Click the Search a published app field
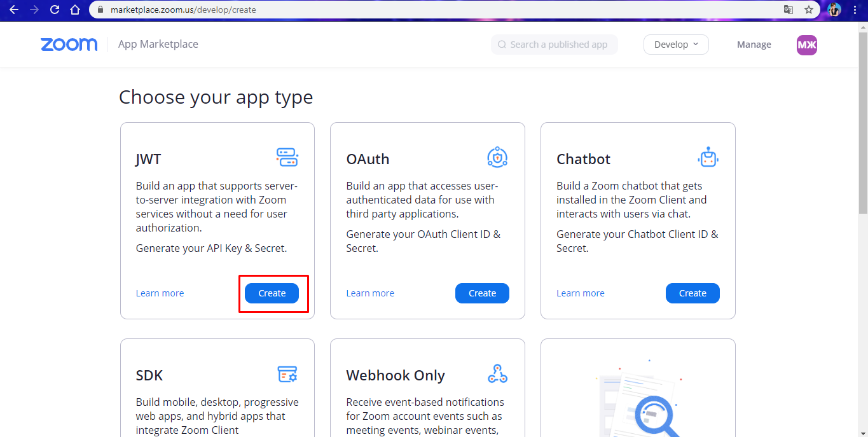 [555, 45]
